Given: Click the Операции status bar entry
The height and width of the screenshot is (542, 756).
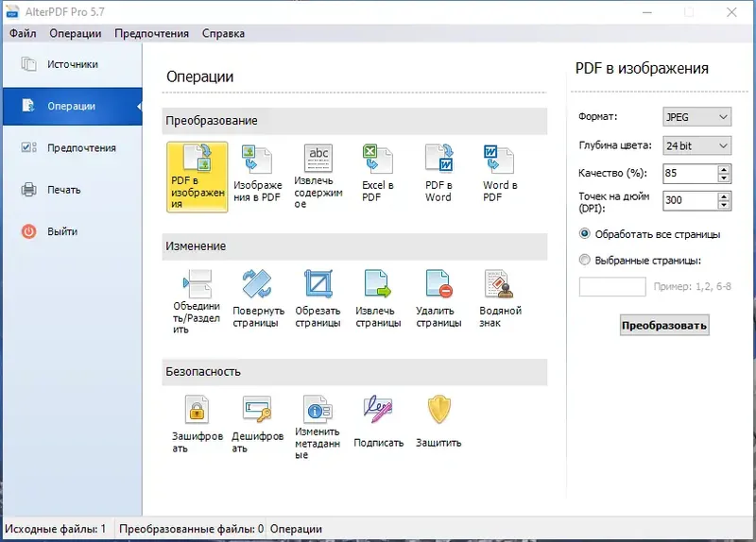Looking at the screenshot, I should click(296, 529).
